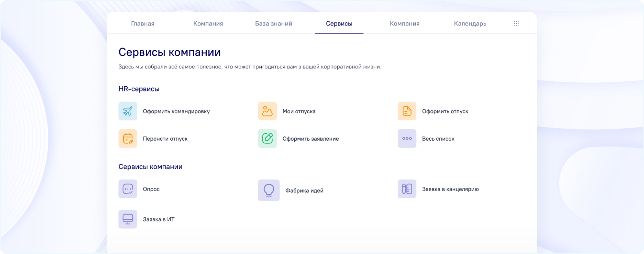Click the orange Мои отпуска landscape icon
The width and height of the screenshot is (644, 254).
pos(267,111)
